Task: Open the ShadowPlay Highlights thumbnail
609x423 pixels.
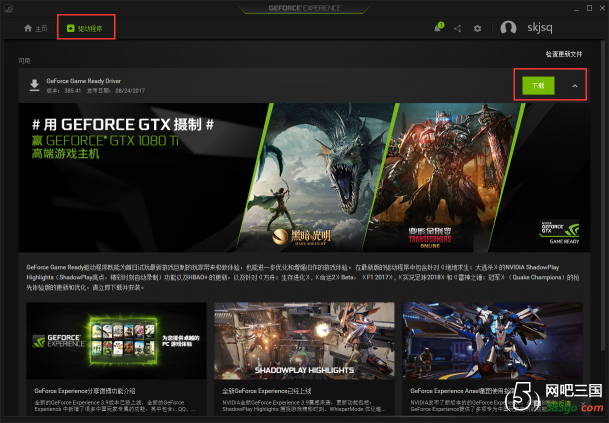Action: [304, 341]
